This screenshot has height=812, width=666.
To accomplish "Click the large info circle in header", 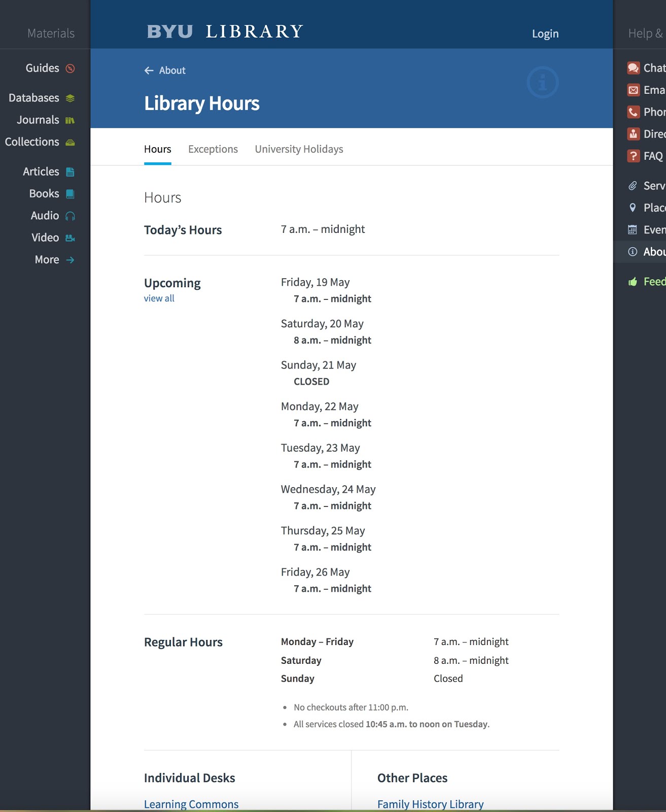I will click(x=543, y=82).
